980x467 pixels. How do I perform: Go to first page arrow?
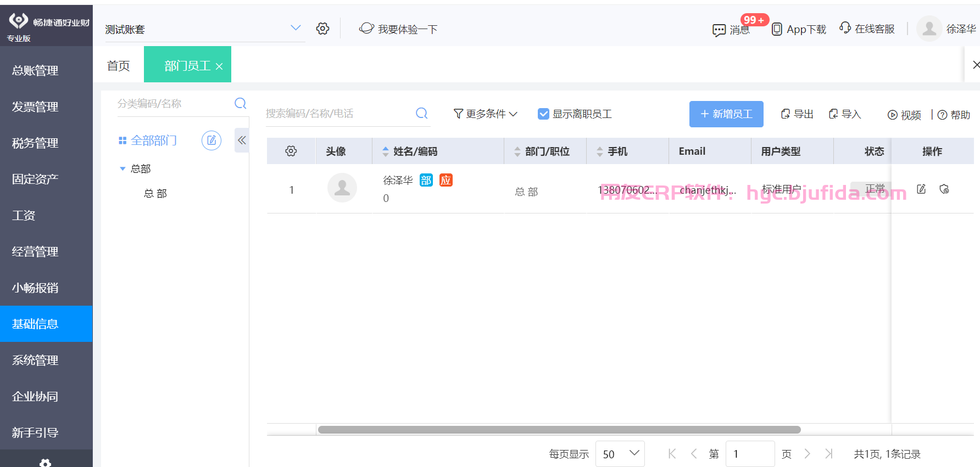click(672, 453)
